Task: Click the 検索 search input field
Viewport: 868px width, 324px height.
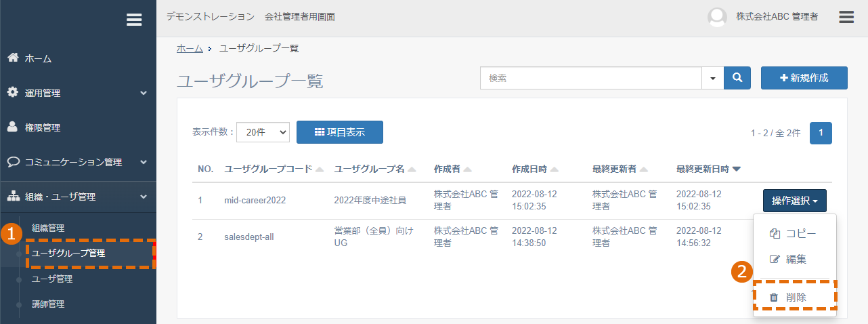Action: coord(591,78)
